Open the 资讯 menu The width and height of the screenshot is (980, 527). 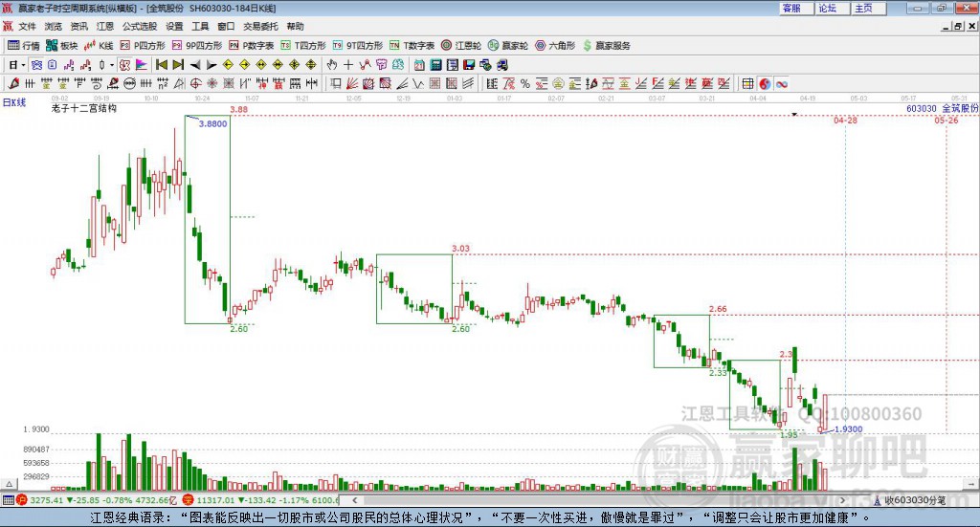[x=78, y=26]
